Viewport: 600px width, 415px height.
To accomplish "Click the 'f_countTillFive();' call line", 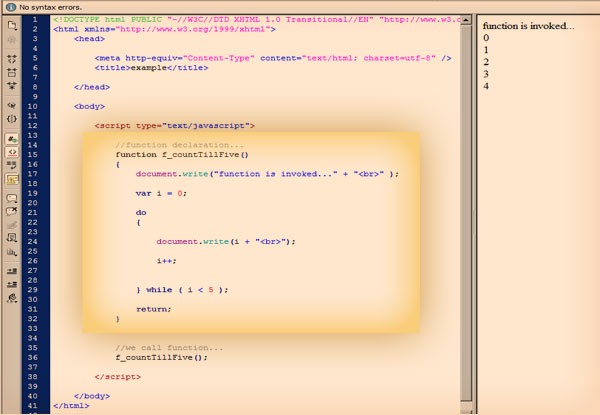I will tap(161, 357).
